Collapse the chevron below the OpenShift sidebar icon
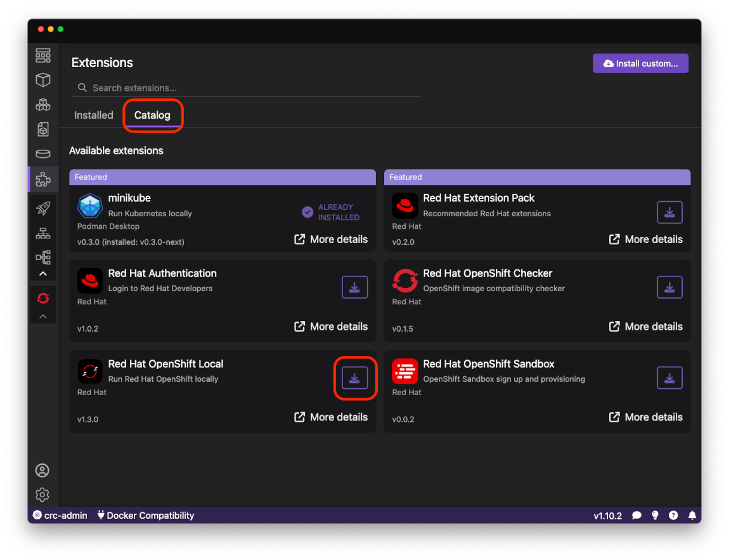Viewport: 729px width, 560px height. tap(43, 316)
